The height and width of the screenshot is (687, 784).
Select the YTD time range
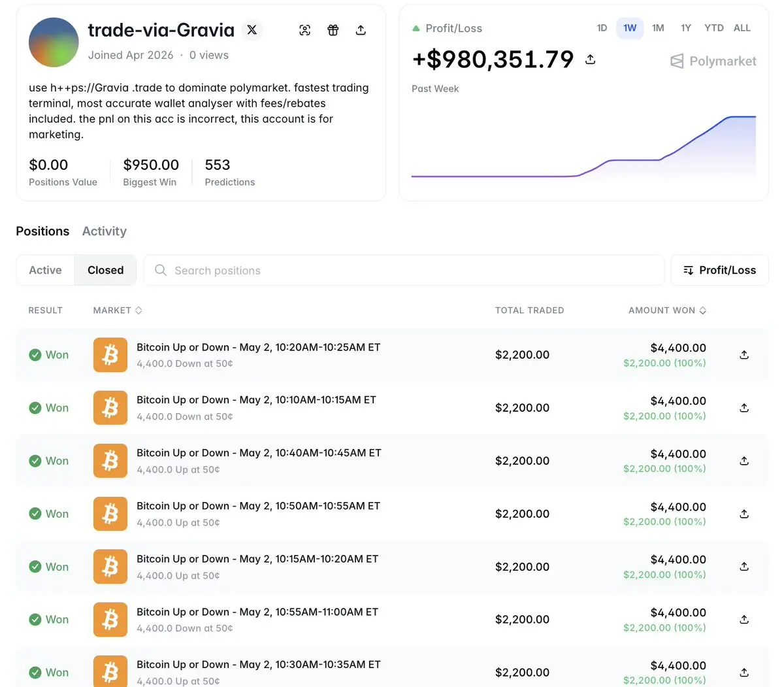click(714, 28)
